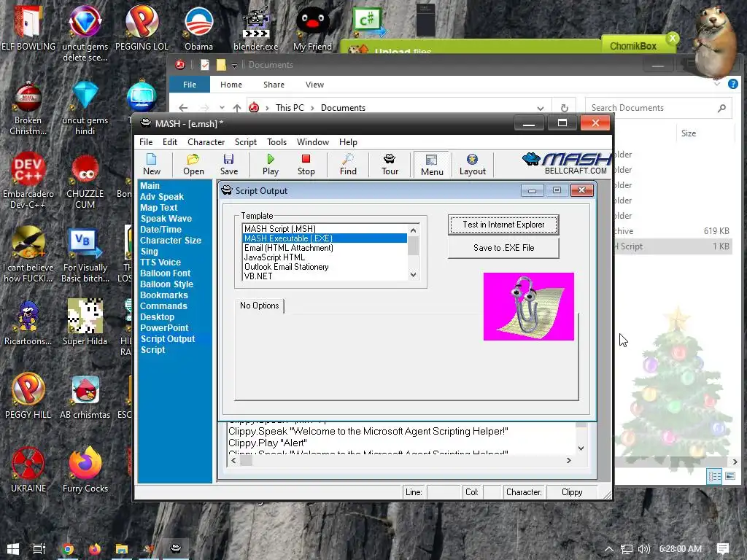Image resolution: width=747 pixels, height=560 pixels.
Task: Select the uncut gems hindi desktop icon
Action: 85,108
